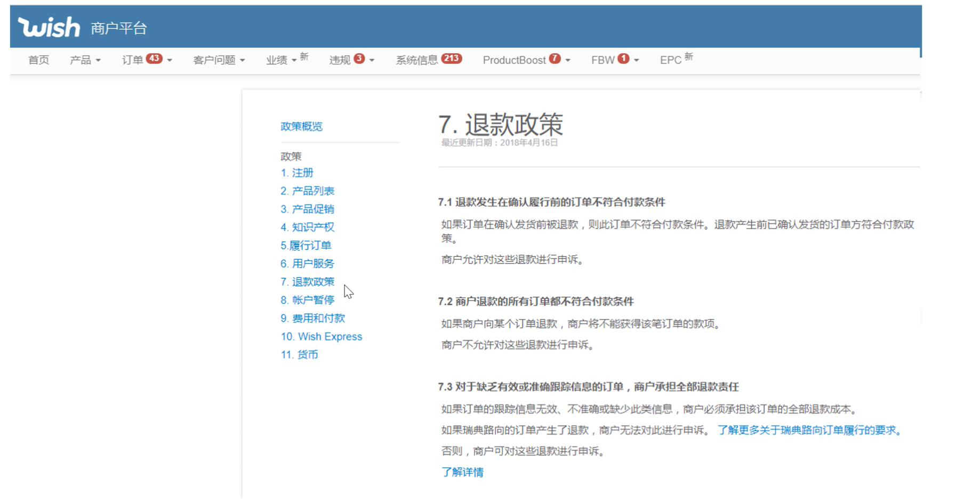Click the Wish logo in the header
This screenshot has height=504, width=980.
pyautogui.click(x=49, y=28)
